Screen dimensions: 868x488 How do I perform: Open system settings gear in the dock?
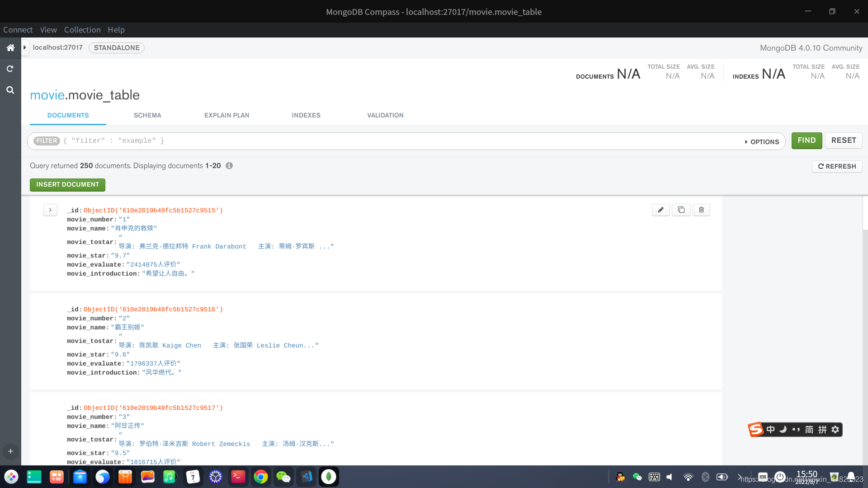(x=216, y=477)
